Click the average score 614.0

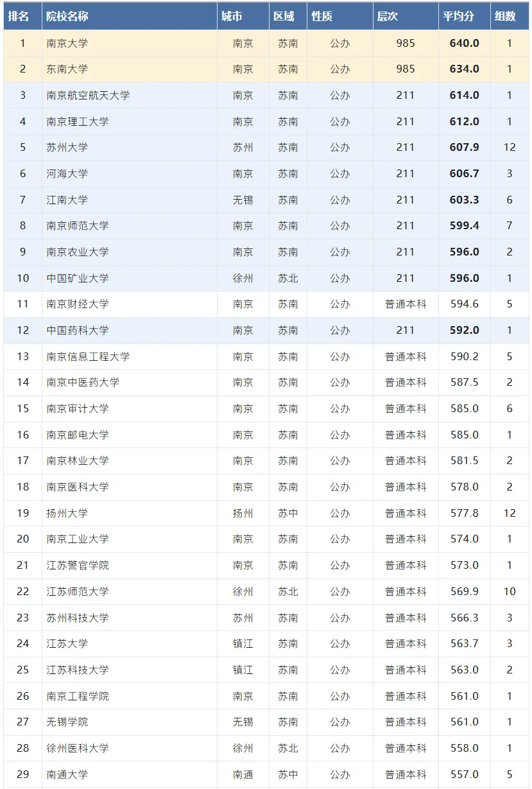465,96
